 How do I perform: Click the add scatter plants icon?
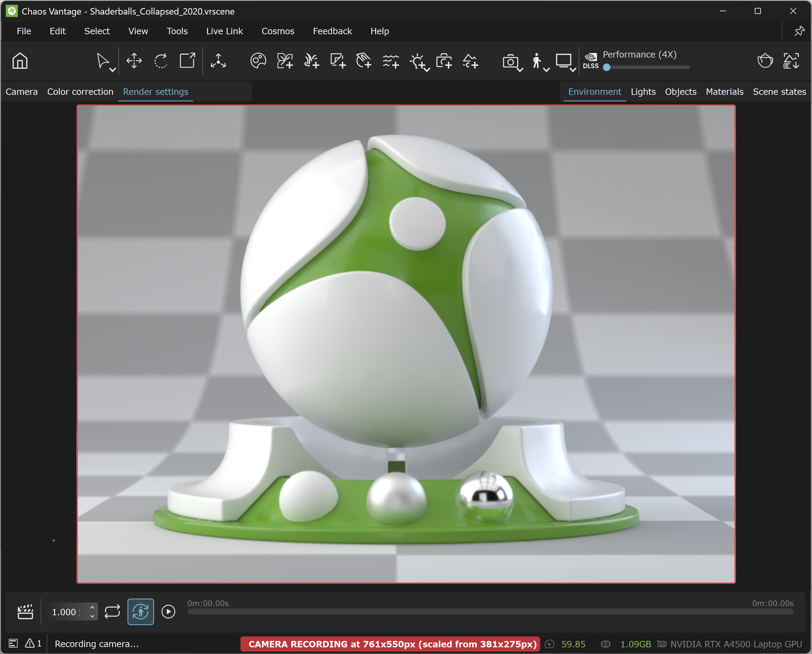point(311,61)
